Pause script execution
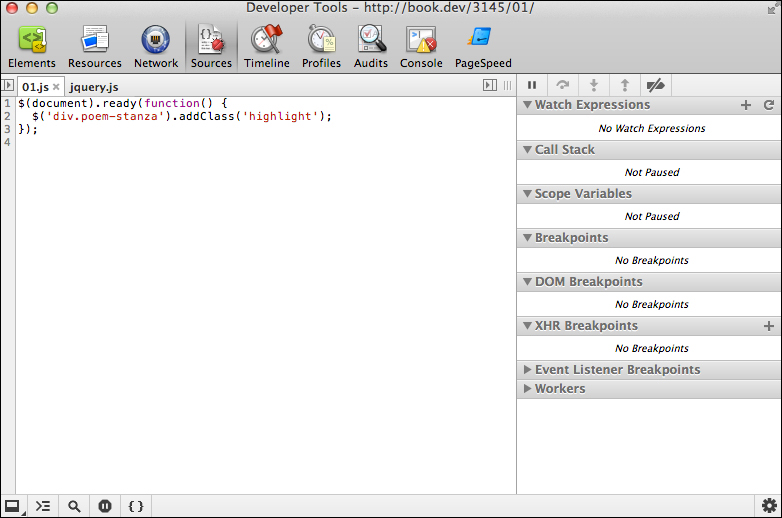 532,85
